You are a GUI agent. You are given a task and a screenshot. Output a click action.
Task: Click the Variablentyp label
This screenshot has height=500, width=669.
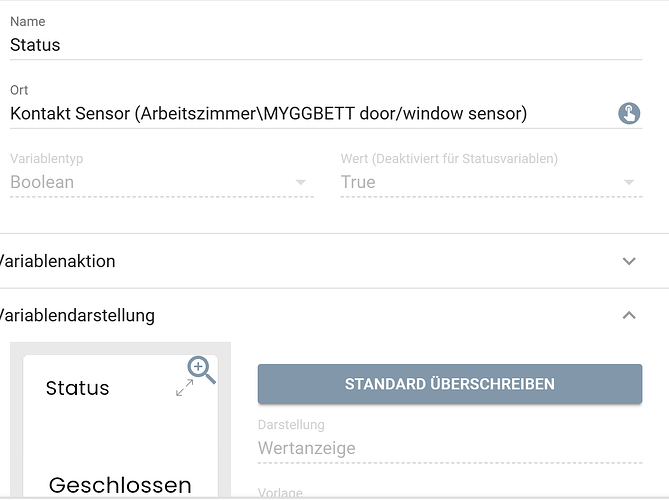click(x=47, y=159)
